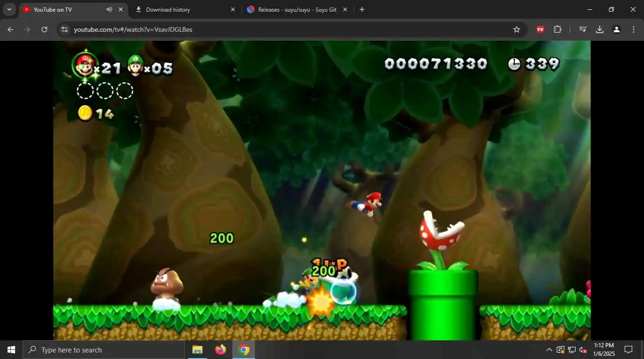Image resolution: width=644 pixels, height=359 pixels.
Task: Open the Windows Start menu
Action: pos(11,350)
